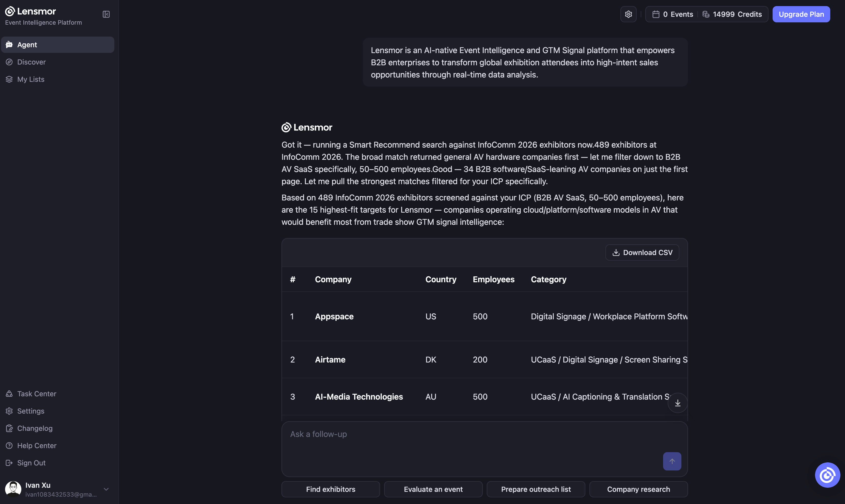Click the Credits coins icon
845x504 pixels.
point(706,14)
